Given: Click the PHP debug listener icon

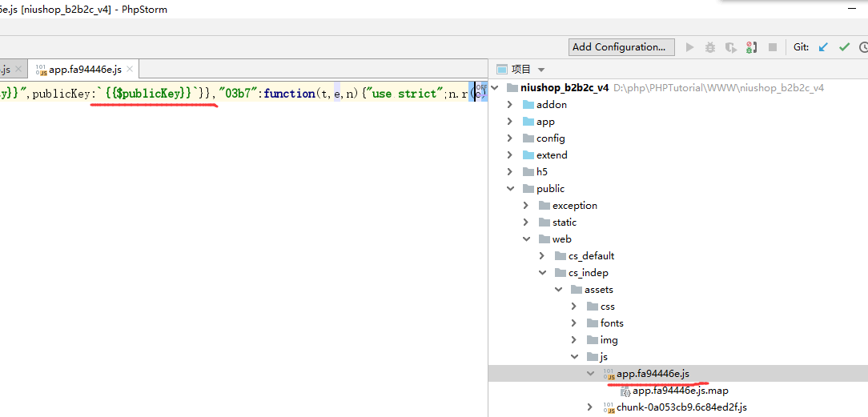Looking at the screenshot, I should (751, 47).
